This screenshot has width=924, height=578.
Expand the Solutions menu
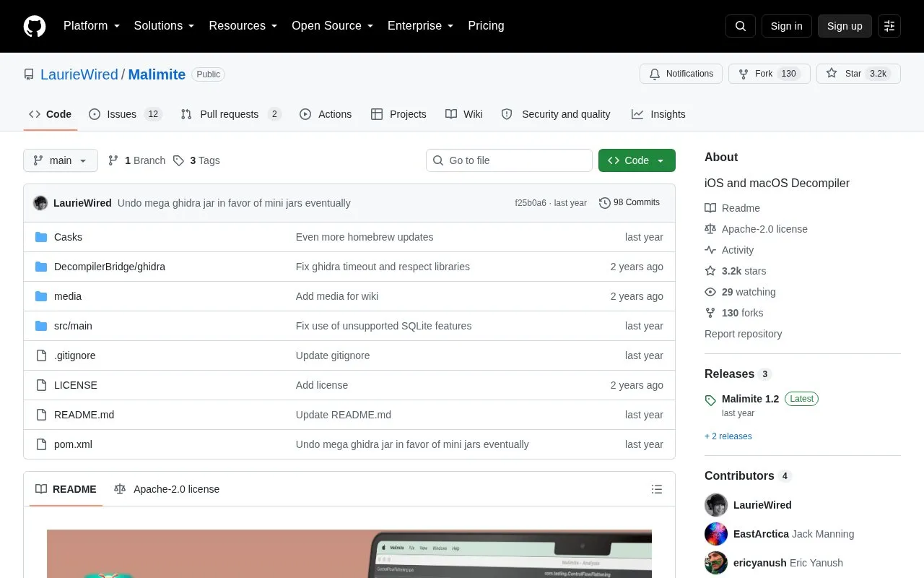[x=165, y=26]
